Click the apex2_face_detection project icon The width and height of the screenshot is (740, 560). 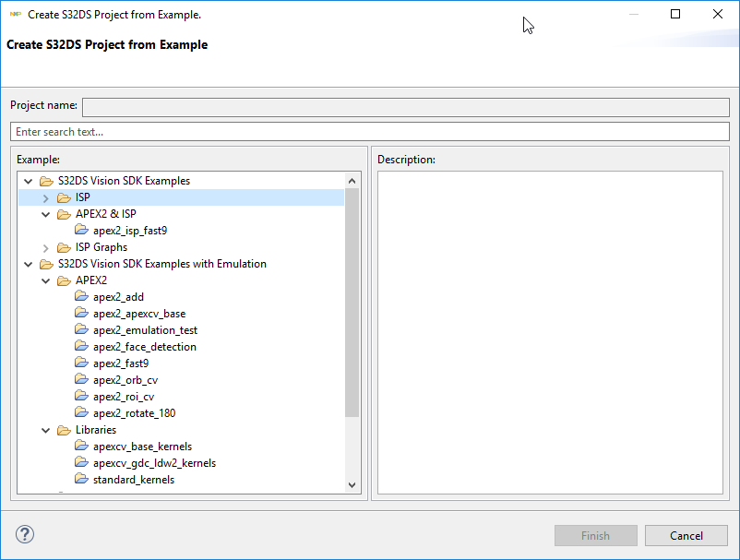(x=81, y=347)
